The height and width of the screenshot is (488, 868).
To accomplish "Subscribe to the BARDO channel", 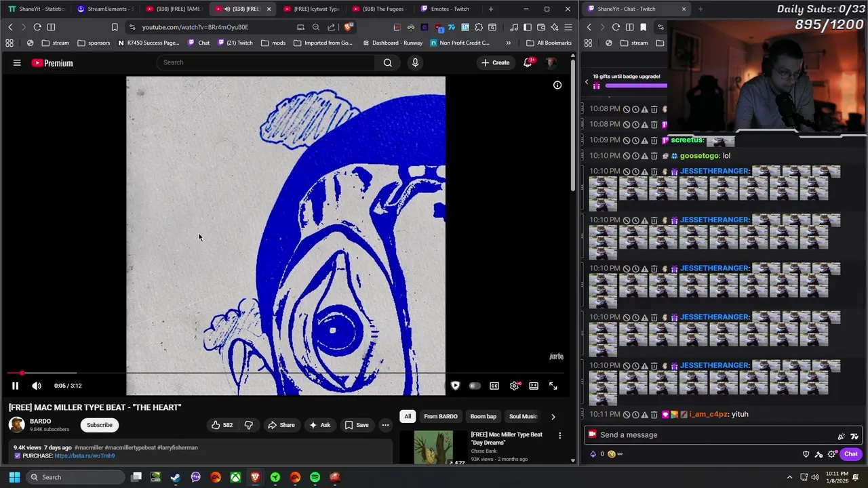I will pyautogui.click(x=100, y=425).
